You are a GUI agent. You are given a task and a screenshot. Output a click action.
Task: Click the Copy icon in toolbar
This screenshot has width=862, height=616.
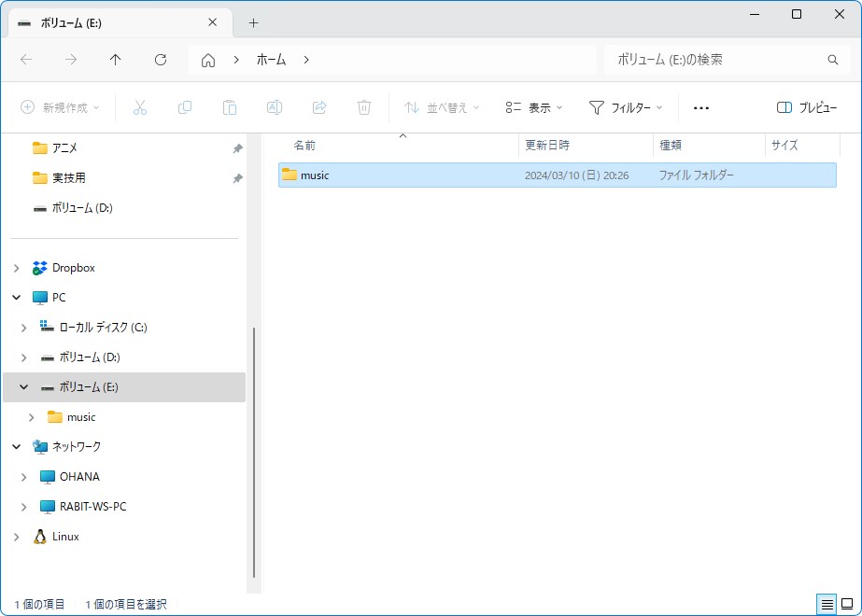coord(185,108)
